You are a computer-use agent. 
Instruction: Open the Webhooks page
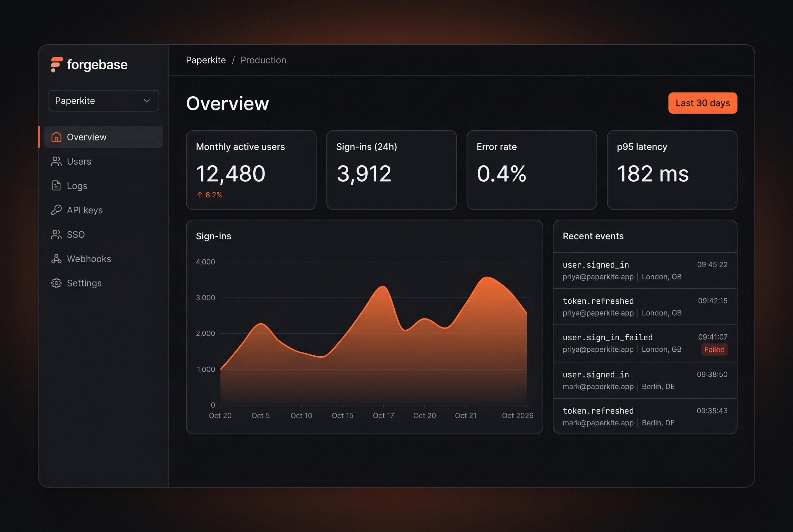point(104,259)
